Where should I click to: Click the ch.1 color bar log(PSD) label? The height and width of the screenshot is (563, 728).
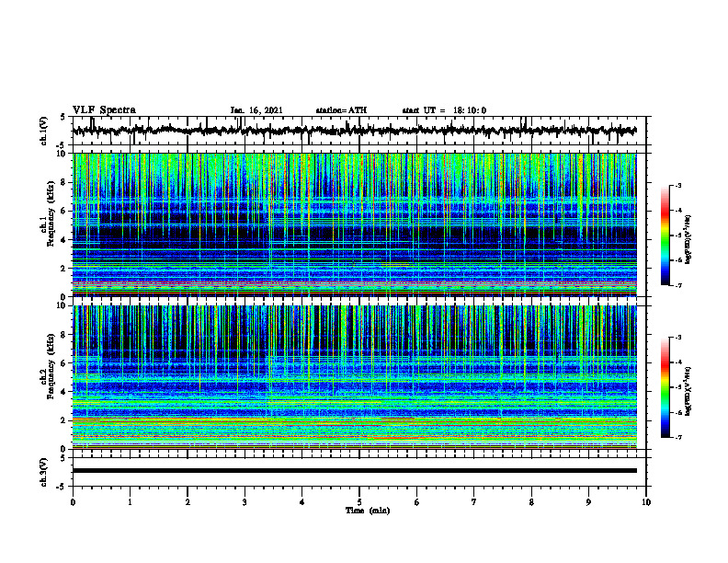coord(688,240)
